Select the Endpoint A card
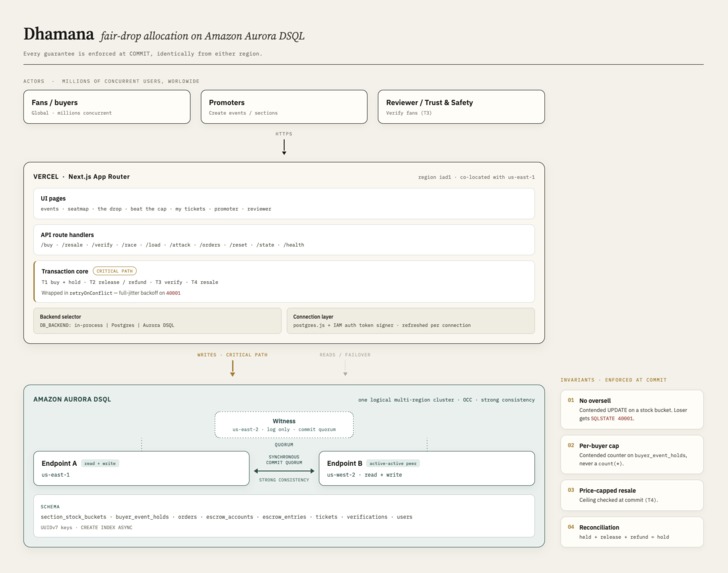The width and height of the screenshot is (728, 573). [x=141, y=469]
